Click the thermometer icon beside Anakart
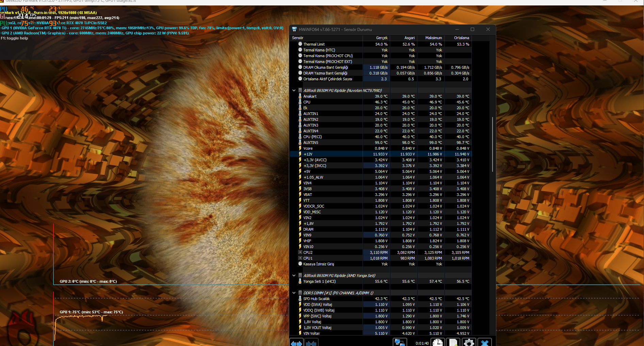 coord(300,96)
